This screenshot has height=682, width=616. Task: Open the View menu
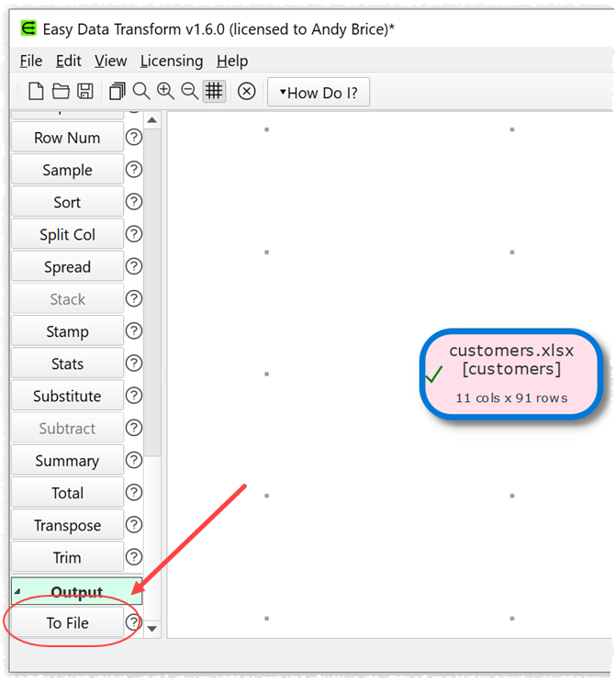110,61
